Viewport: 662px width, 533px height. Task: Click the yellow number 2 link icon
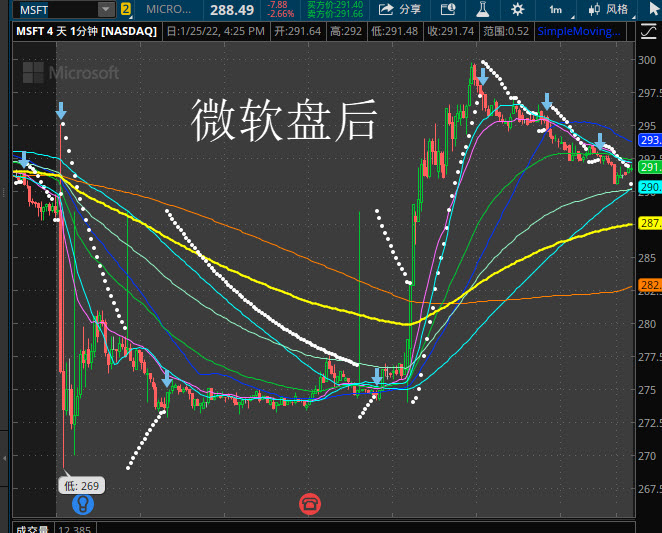(125, 9)
